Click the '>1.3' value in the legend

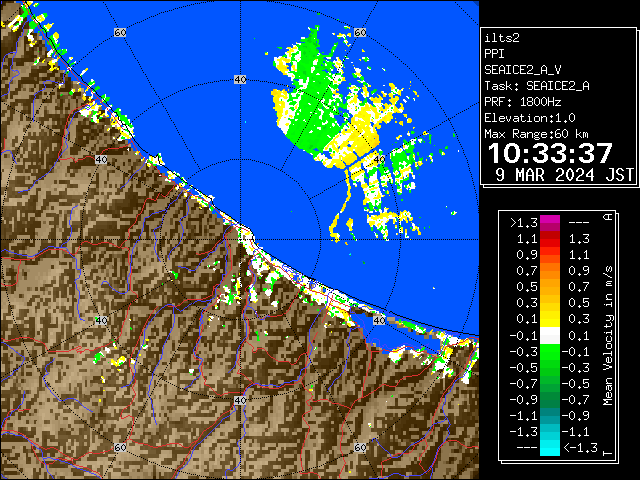click(x=524, y=223)
